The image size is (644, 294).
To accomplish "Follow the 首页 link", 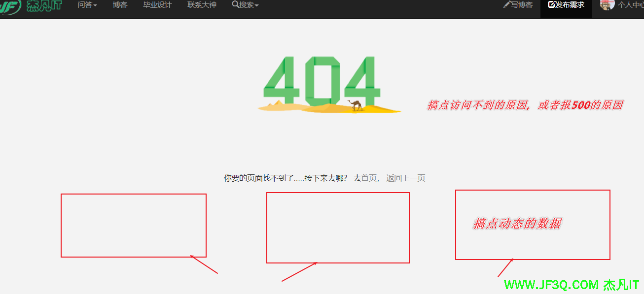I will click(x=369, y=178).
